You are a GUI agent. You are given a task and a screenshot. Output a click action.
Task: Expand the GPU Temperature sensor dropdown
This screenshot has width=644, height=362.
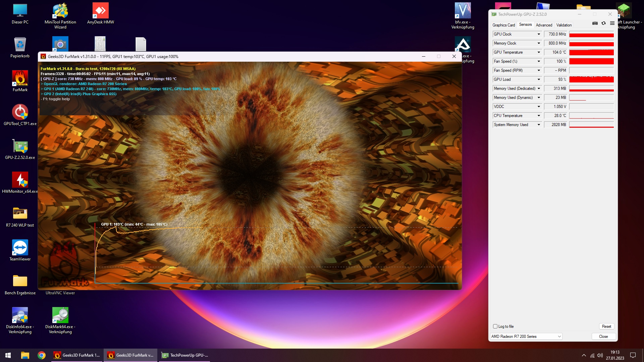[x=539, y=52]
